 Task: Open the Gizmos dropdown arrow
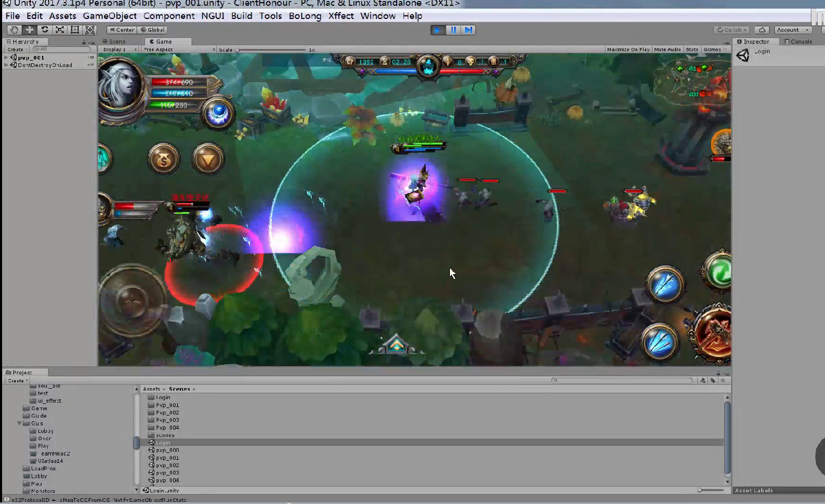pyautogui.click(x=725, y=50)
